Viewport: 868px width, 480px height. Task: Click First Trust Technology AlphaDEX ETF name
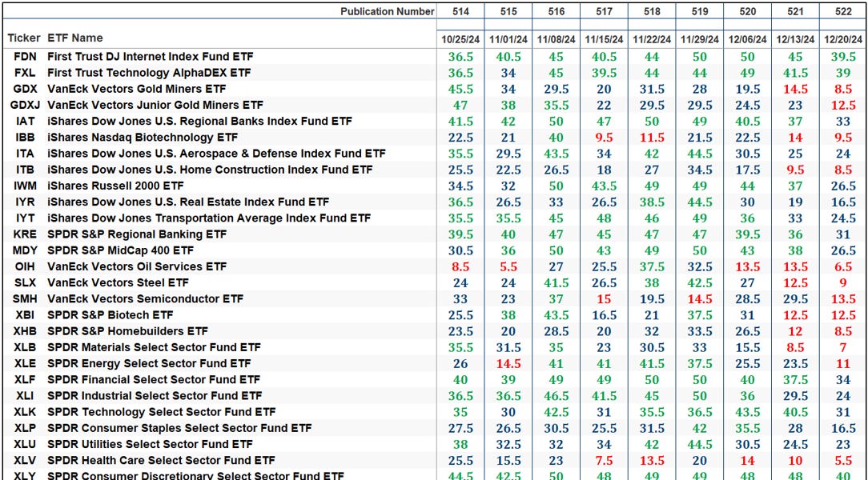click(x=149, y=73)
